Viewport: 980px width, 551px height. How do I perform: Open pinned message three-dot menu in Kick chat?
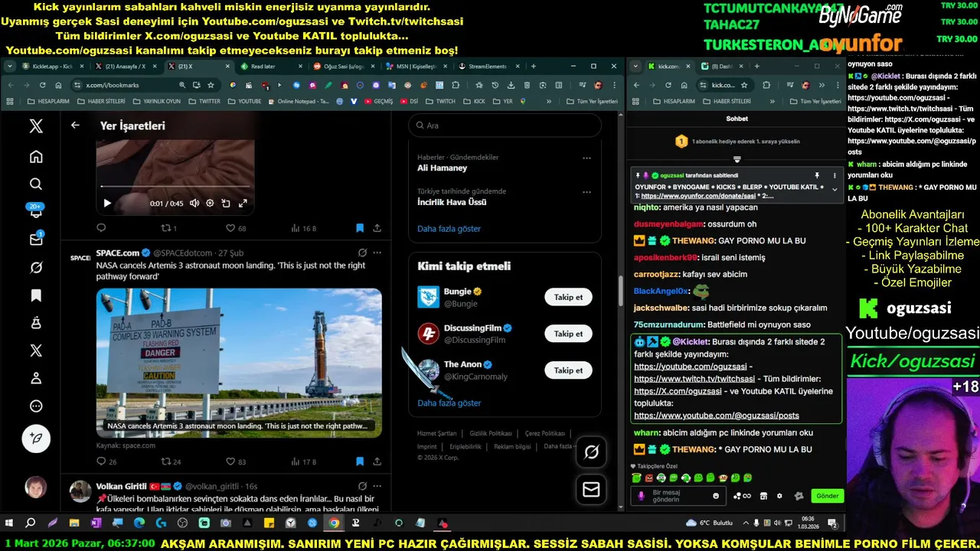(835, 175)
